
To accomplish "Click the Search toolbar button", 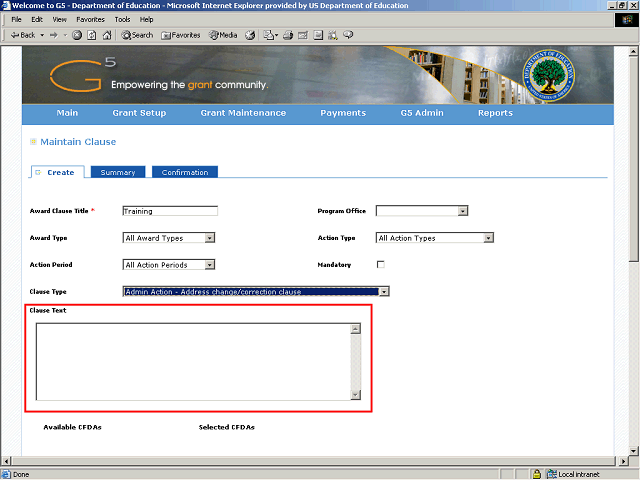I will [x=137, y=36].
